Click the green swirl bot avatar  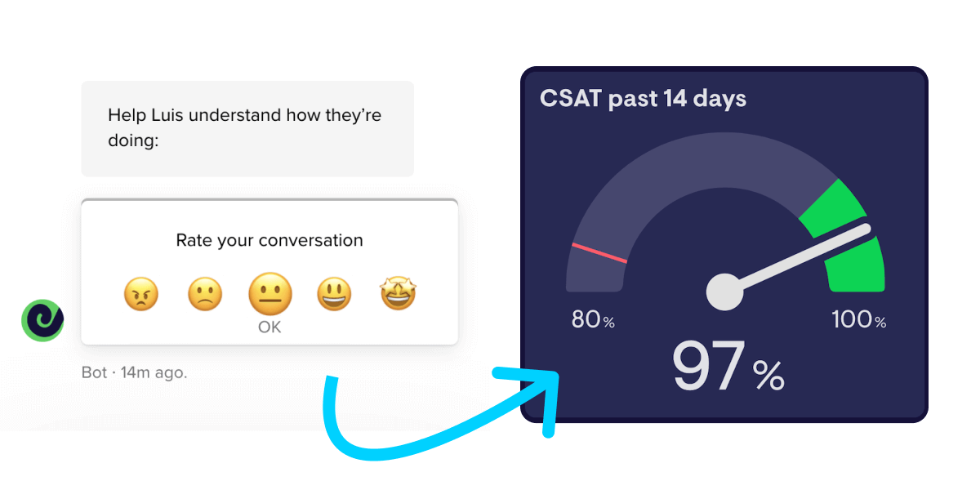(x=42, y=319)
